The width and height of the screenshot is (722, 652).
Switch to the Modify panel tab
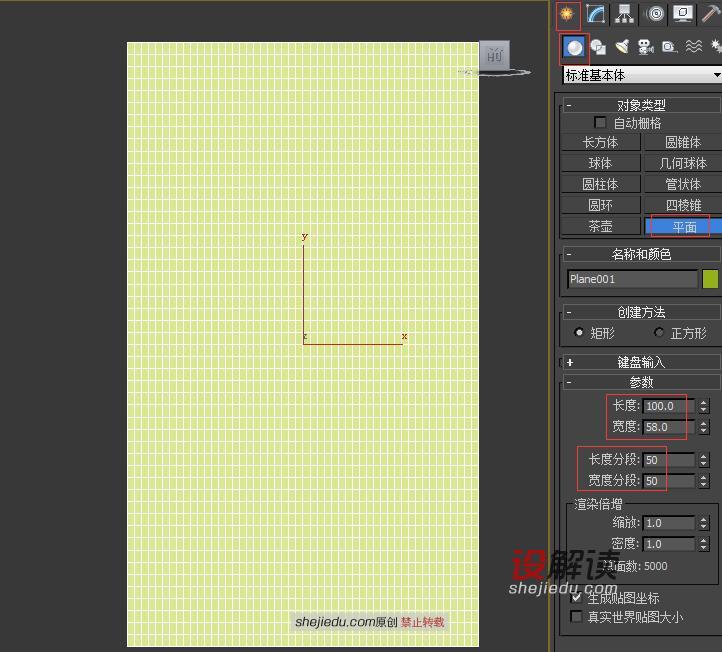pos(596,14)
